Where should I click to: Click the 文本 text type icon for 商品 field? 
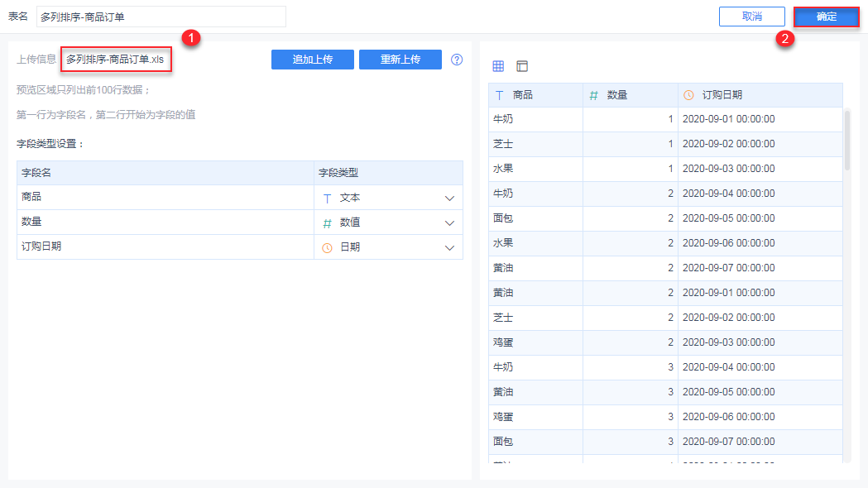(x=327, y=199)
